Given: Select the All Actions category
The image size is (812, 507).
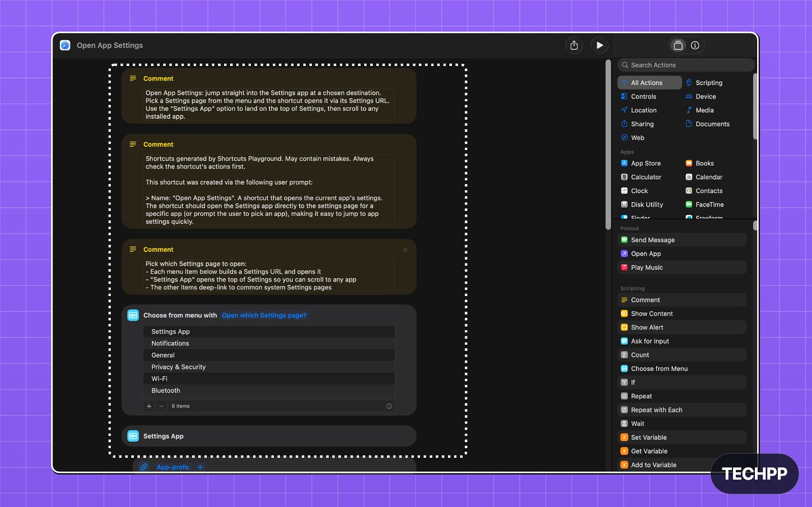Looking at the screenshot, I should (650, 83).
